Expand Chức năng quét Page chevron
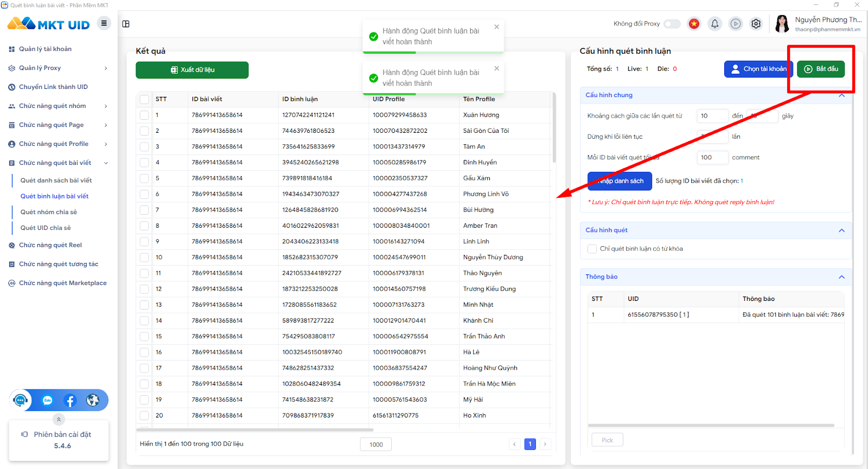Image resolution: width=868 pixels, height=469 pixels. tap(106, 125)
